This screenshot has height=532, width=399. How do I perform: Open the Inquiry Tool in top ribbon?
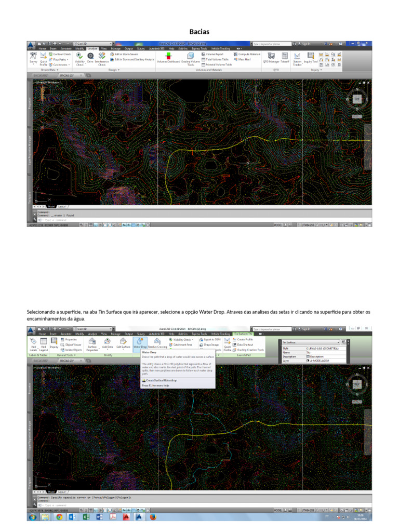tap(311, 58)
